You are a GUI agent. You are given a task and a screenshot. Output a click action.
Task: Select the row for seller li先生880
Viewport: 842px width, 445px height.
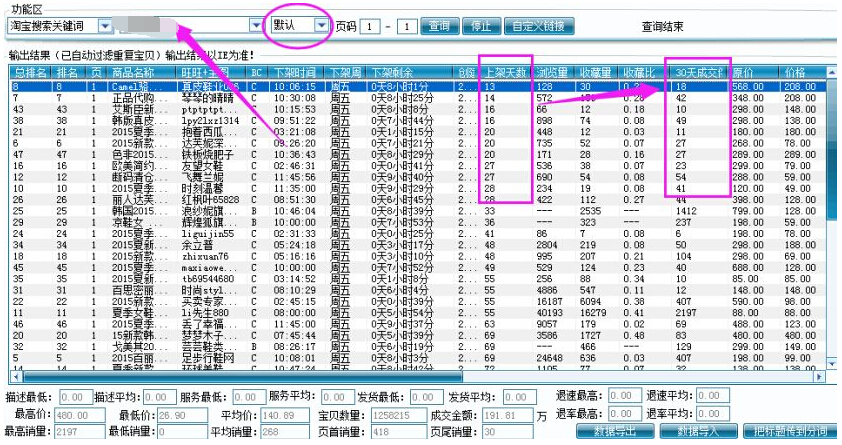coord(418,312)
